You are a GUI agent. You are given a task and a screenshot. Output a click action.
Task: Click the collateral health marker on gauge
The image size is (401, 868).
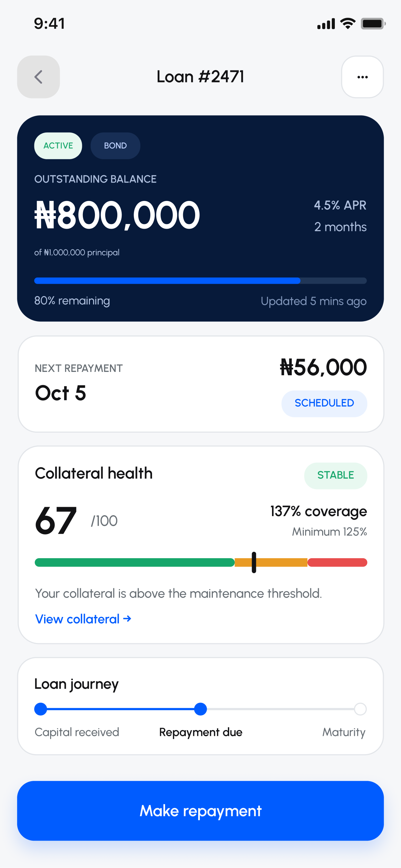point(254,562)
